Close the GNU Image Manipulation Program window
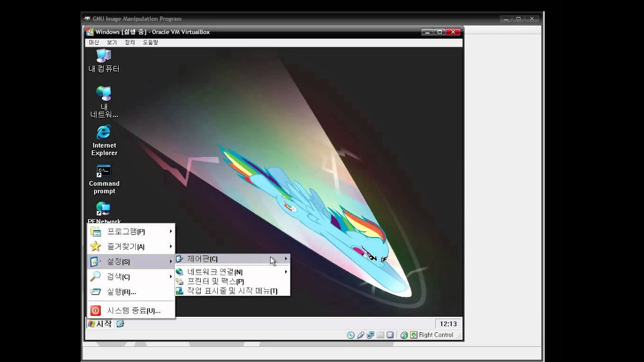This screenshot has width=644, height=362. [532, 19]
